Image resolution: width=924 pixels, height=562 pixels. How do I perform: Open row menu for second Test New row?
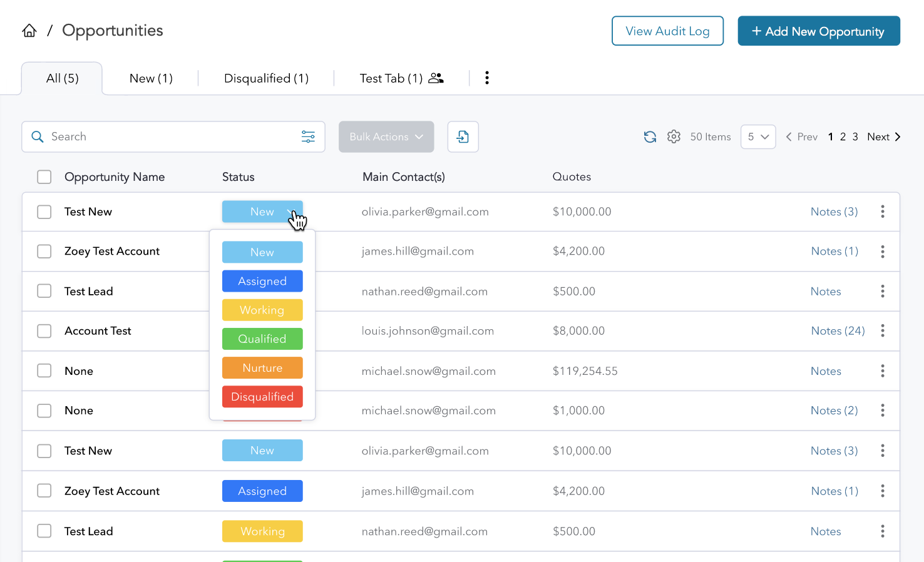883,451
